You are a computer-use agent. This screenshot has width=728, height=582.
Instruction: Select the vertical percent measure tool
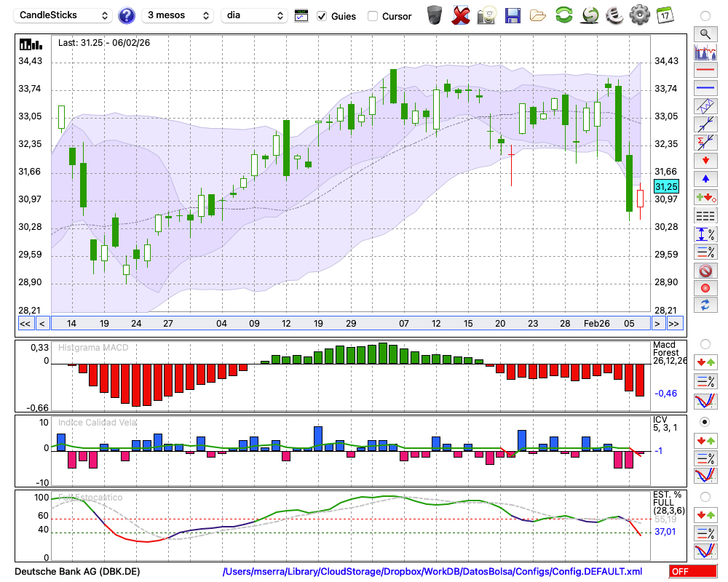click(x=705, y=234)
